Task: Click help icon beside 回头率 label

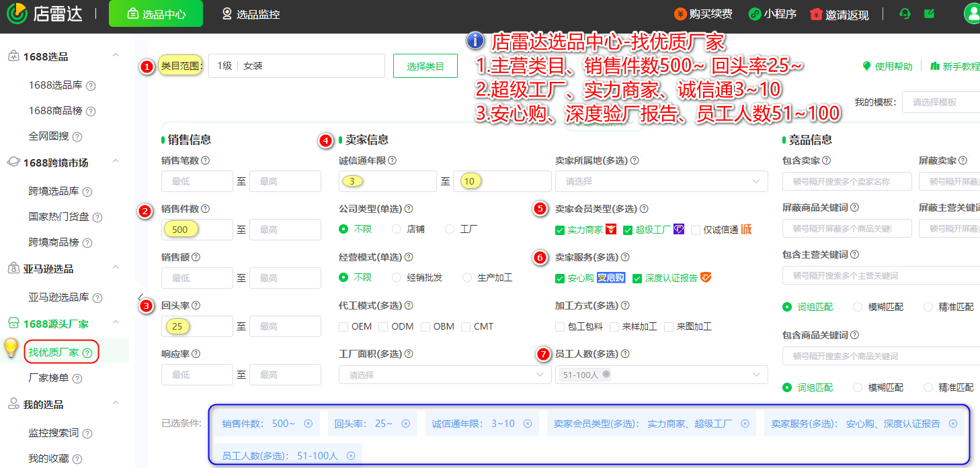Action: [196, 306]
